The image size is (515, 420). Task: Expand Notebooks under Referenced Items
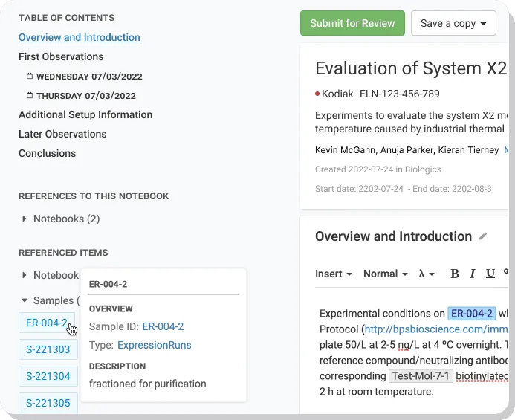coord(25,275)
